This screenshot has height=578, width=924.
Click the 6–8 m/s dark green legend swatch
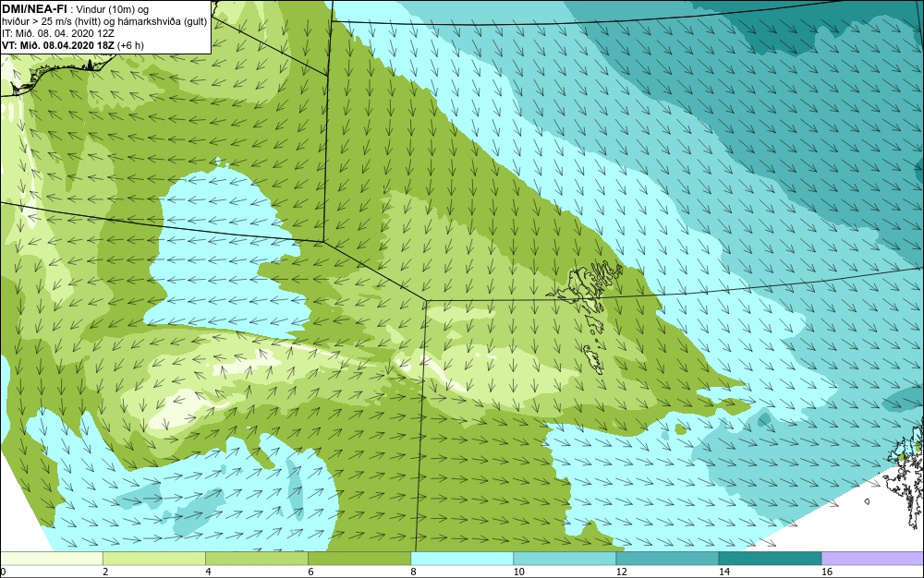tap(359, 559)
